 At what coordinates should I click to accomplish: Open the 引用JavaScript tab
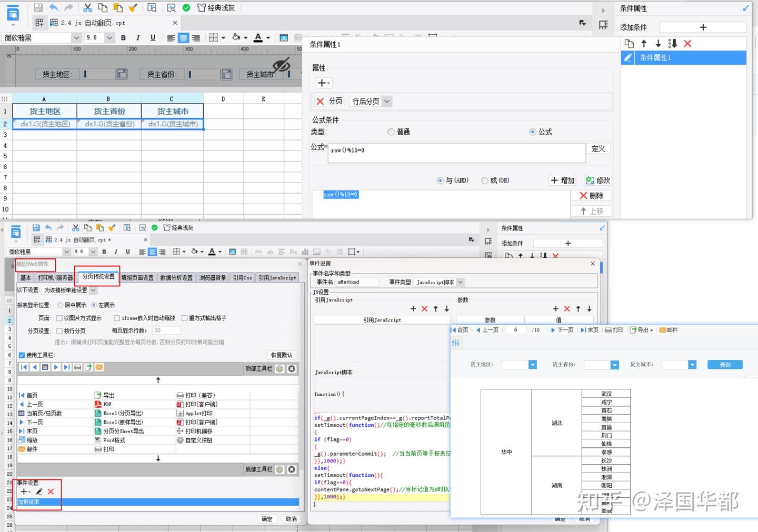(x=277, y=278)
